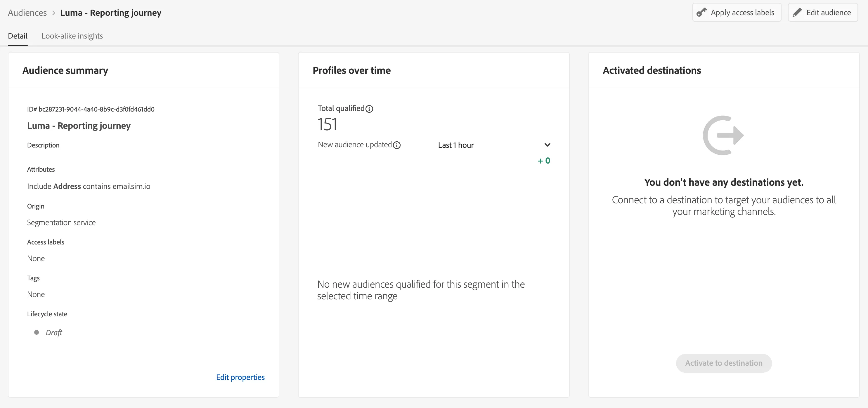Click None under Tags
Screen dimensions: 868x408
coord(36,294)
